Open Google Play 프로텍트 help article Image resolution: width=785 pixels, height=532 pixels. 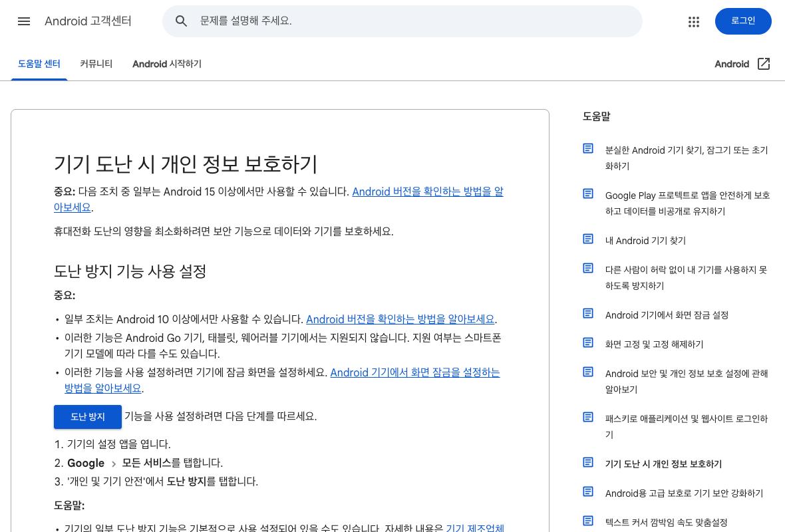click(687, 203)
